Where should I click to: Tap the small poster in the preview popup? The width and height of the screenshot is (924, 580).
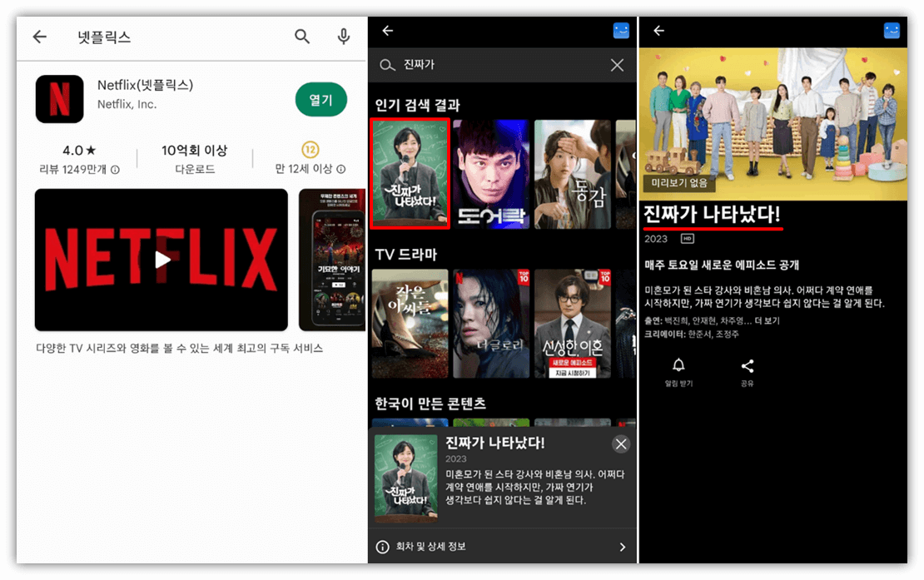point(406,478)
